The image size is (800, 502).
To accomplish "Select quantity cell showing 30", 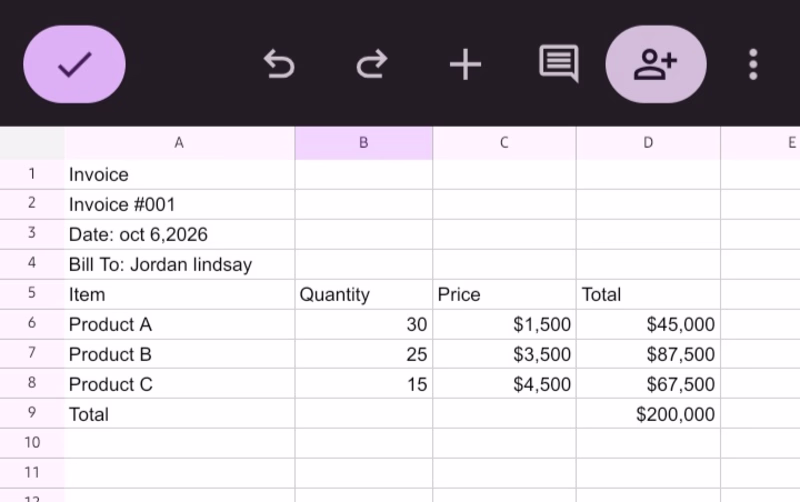I will click(x=364, y=324).
